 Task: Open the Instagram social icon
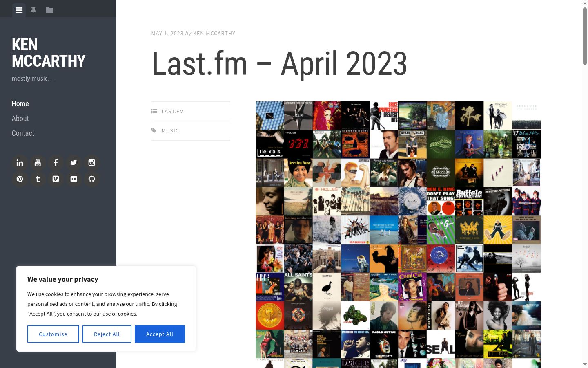pos(91,163)
